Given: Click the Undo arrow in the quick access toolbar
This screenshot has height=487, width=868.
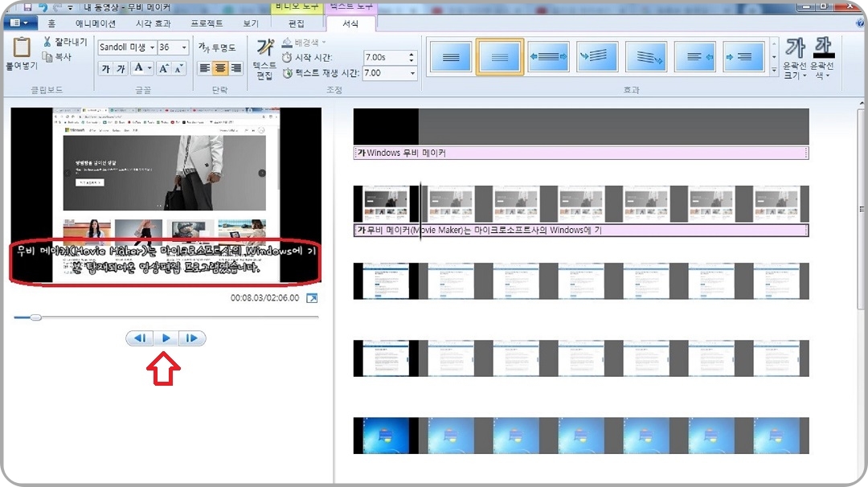Looking at the screenshot, I should click(x=43, y=7).
